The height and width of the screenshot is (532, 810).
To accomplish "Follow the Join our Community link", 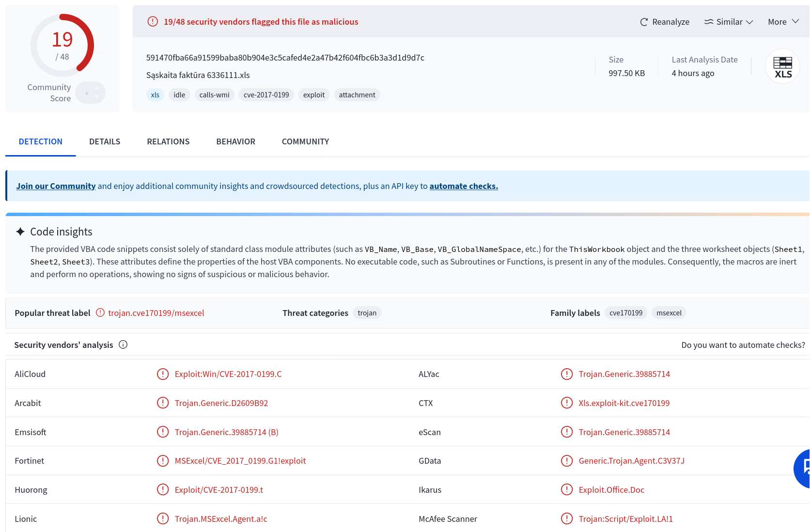I will [x=56, y=186].
